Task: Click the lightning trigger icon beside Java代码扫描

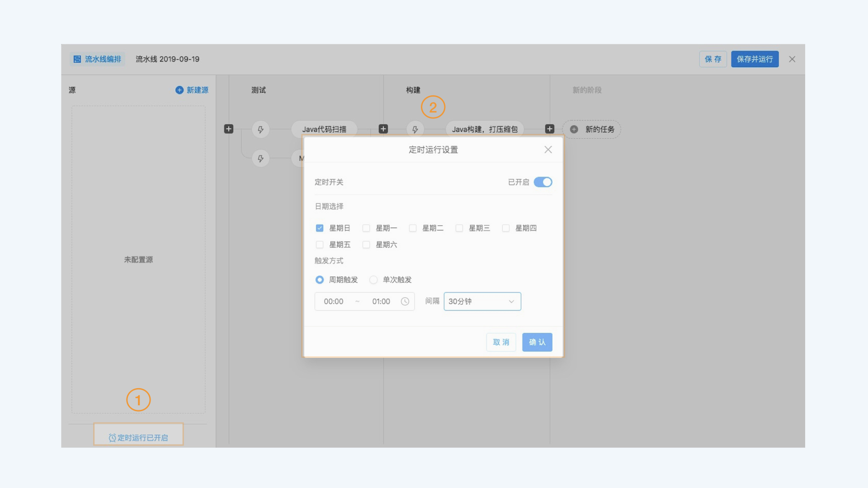Action: pos(261,130)
